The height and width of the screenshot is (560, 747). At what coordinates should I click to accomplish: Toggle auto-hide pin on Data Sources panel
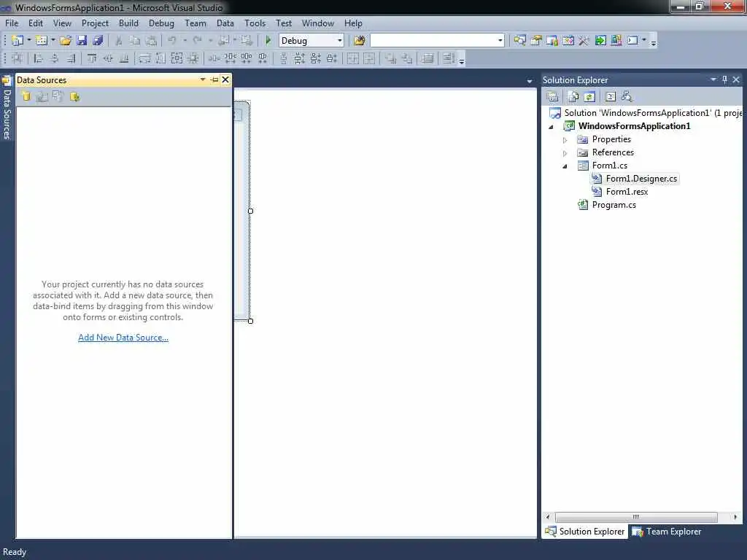(x=214, y=79)
